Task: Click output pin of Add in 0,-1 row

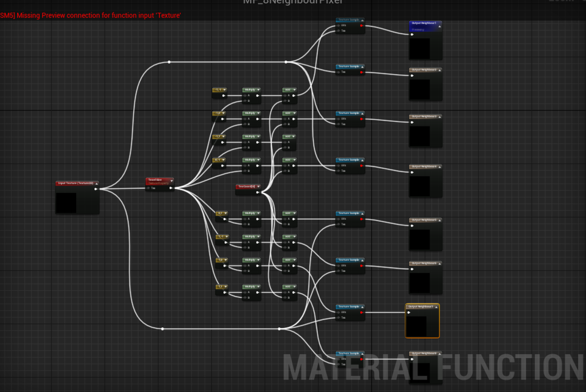Action: click(294, 165)
